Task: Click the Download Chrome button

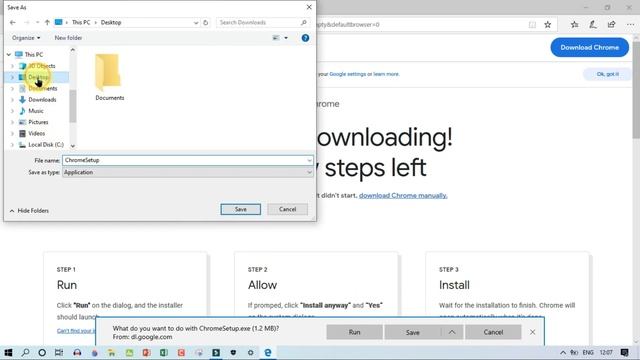Action: click(x=589, y=47)
